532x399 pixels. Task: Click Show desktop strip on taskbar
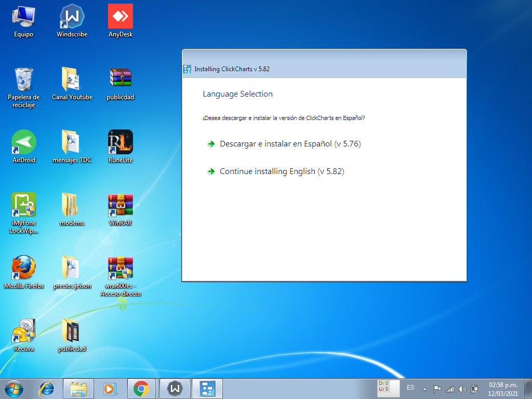tap(528, 389)
